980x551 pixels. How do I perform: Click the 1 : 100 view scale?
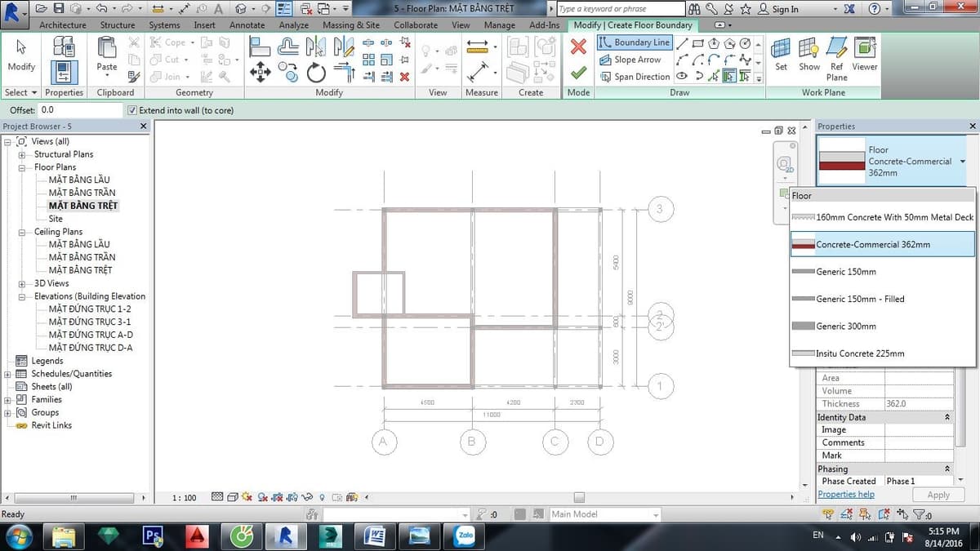coord(185,497)
